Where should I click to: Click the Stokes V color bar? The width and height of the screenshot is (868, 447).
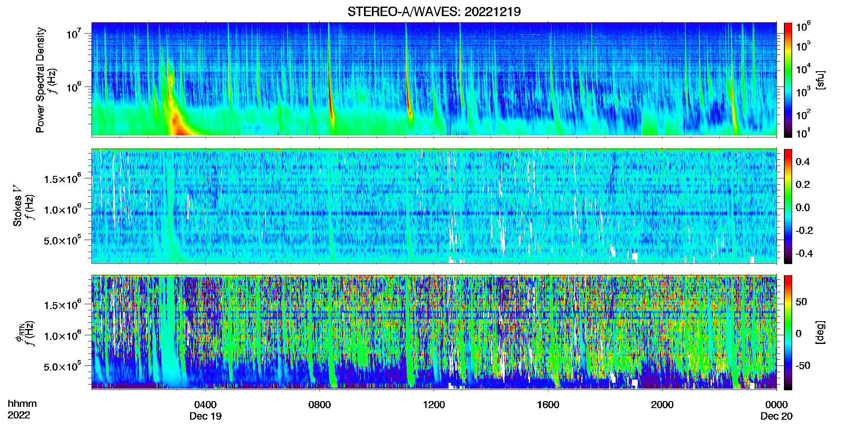click(788, 206)
